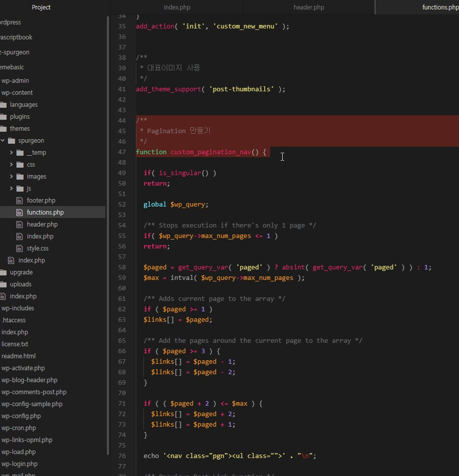Open the .htaccess file
The height and width of the screenshot is (476, 459).
13,320
